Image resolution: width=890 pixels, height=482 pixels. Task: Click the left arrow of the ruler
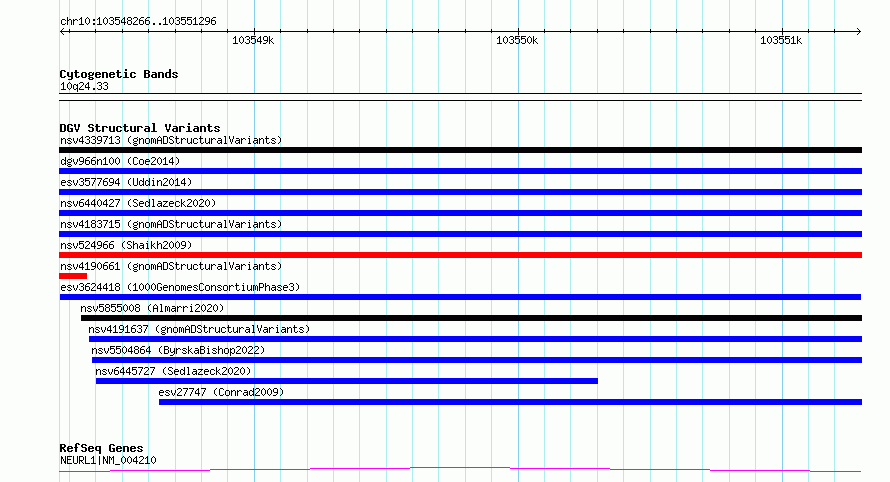(x=62, y=32)
